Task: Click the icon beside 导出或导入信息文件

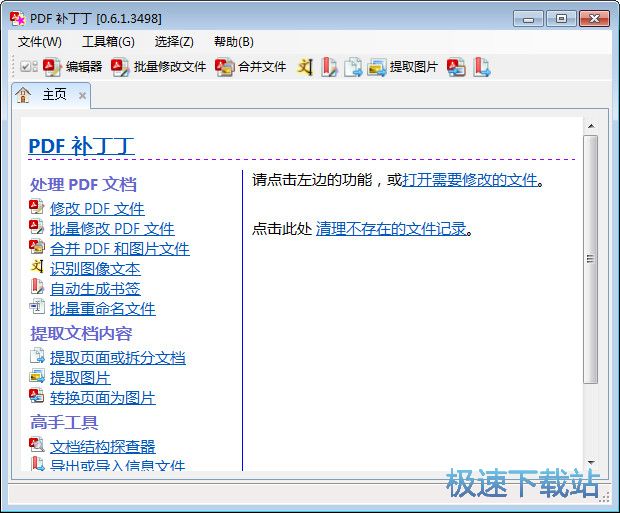Action: click(x=38, y=464)
